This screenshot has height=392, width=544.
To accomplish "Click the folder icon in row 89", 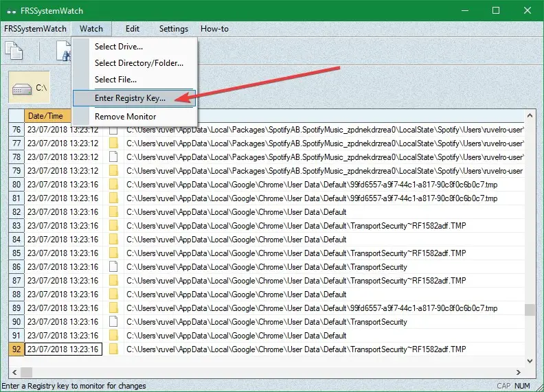I will point(113,308).
